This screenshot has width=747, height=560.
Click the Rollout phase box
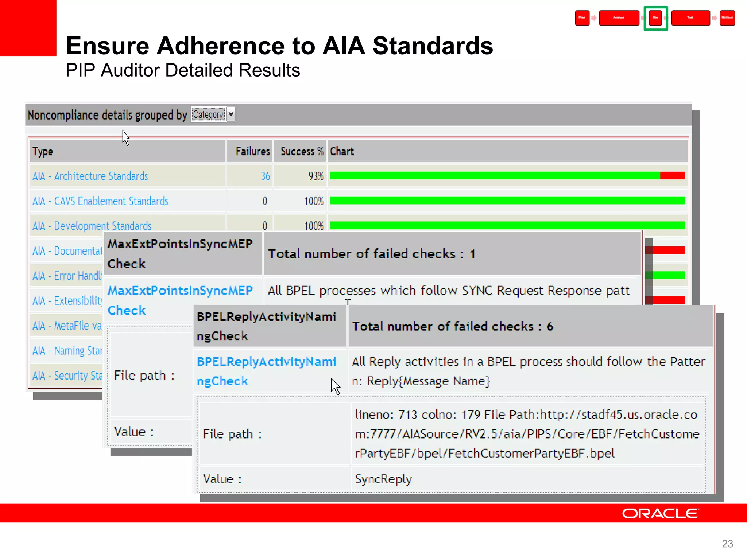coord(727,18)
